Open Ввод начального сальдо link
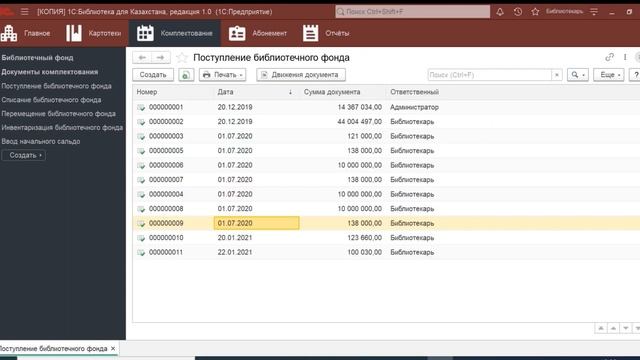The width and height of the screenshot is (640, 360). (x=41, y=141)
